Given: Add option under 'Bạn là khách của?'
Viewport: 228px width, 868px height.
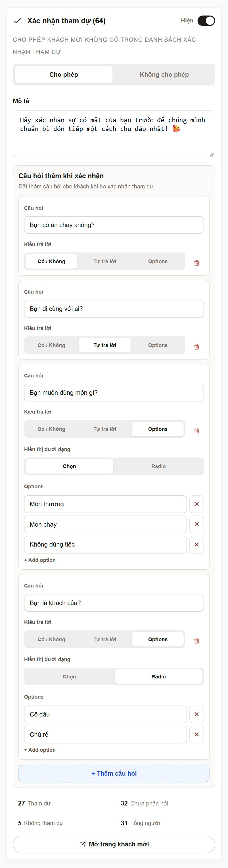Looking at the screenshot, I should tap(40, 750).
